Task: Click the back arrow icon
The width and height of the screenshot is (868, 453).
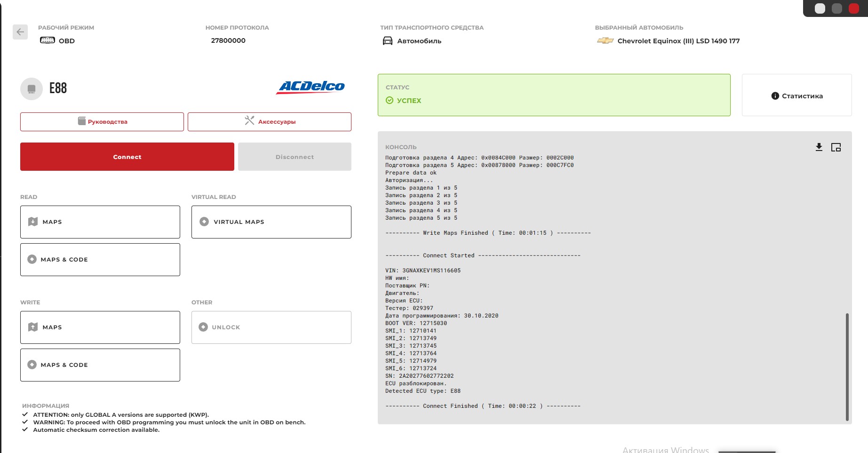Action: click(20, 32)
